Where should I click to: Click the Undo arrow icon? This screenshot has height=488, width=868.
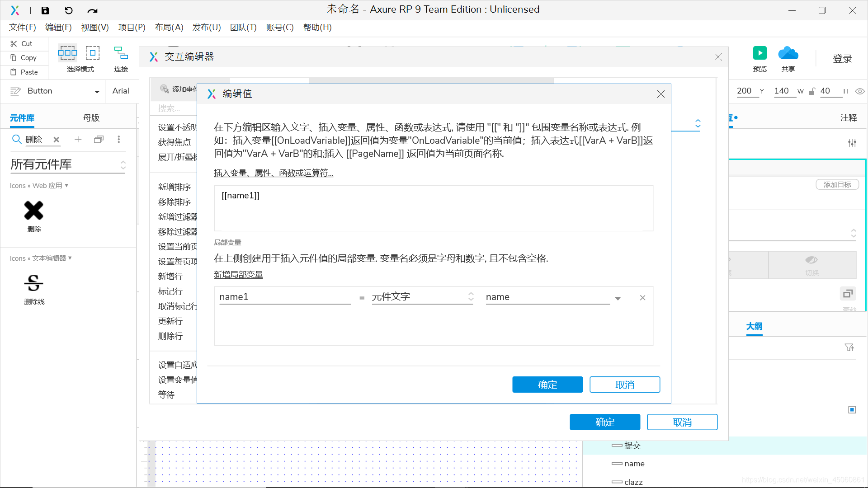pos(69,10)
